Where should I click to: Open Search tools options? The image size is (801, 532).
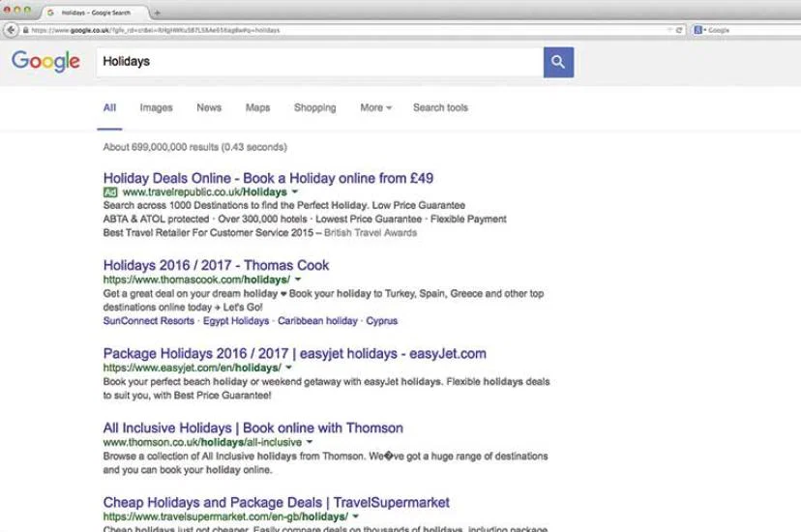click(440, 107)
